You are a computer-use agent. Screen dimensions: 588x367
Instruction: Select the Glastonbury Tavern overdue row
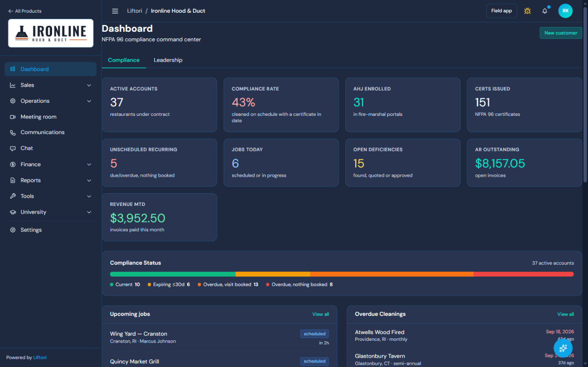(x=464, y=358)
